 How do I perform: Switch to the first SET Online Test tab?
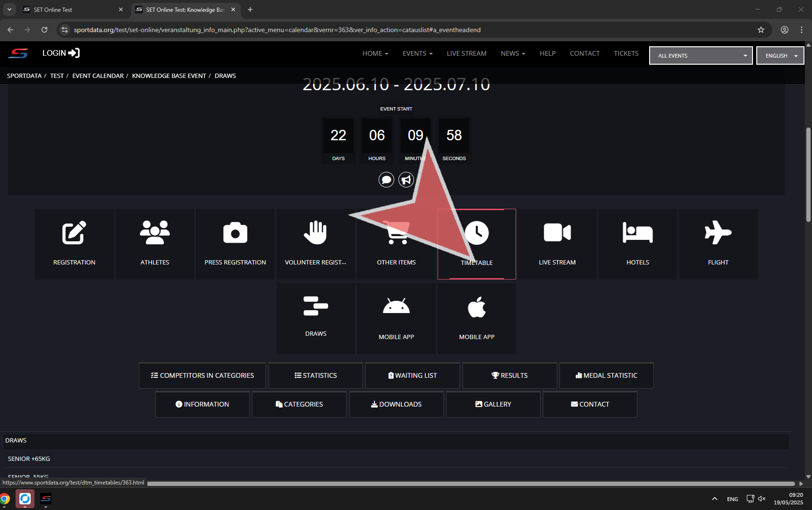point(71,9)
